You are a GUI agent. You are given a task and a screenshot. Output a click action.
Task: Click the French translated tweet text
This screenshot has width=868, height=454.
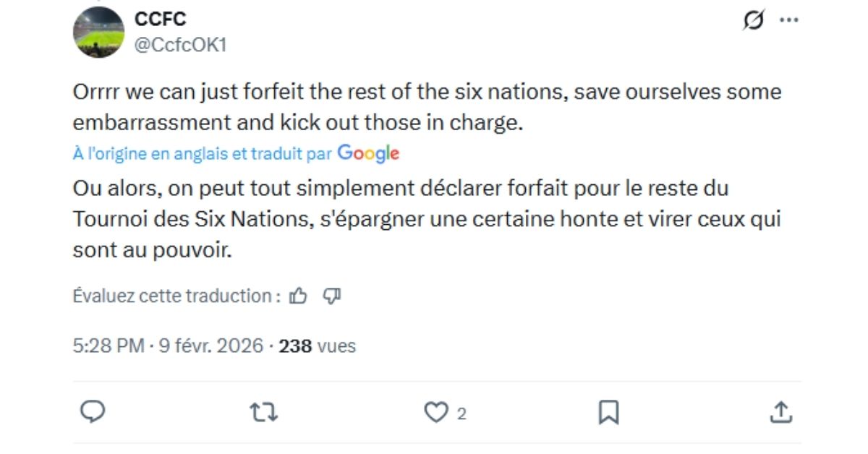(427, 220)
